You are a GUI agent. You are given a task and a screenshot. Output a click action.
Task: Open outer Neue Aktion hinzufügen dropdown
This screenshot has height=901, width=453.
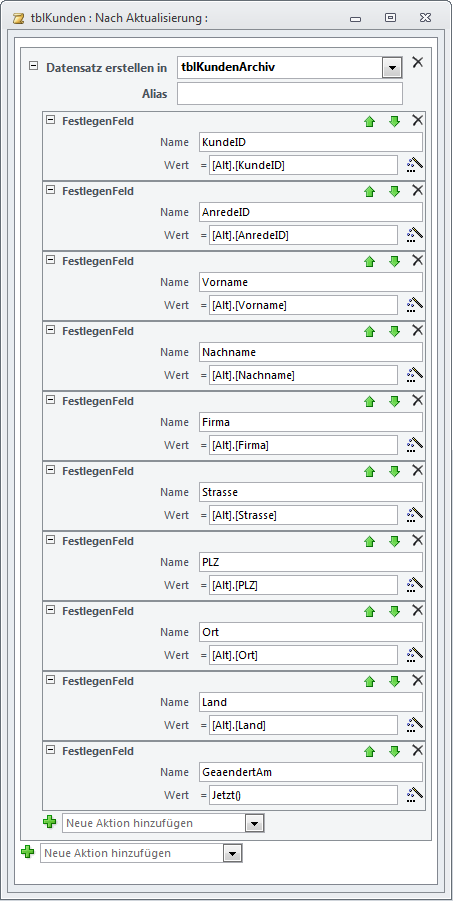point(232,853)
